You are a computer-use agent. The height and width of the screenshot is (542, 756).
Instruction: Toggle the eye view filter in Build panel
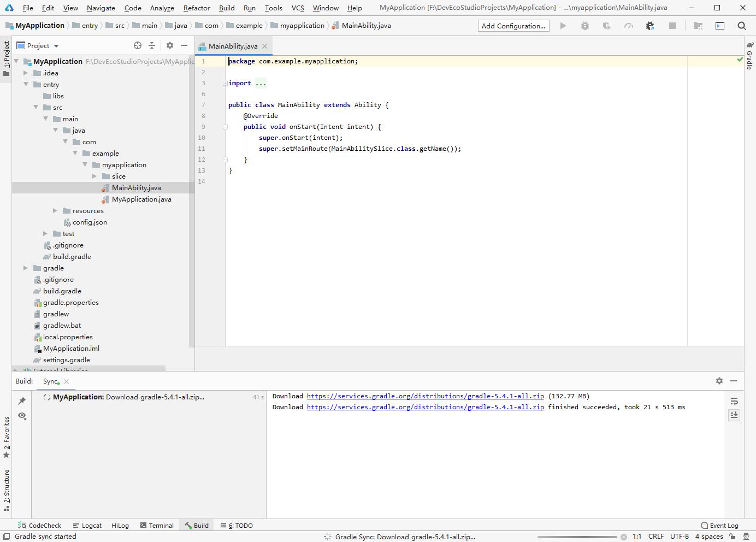point(22,416)
